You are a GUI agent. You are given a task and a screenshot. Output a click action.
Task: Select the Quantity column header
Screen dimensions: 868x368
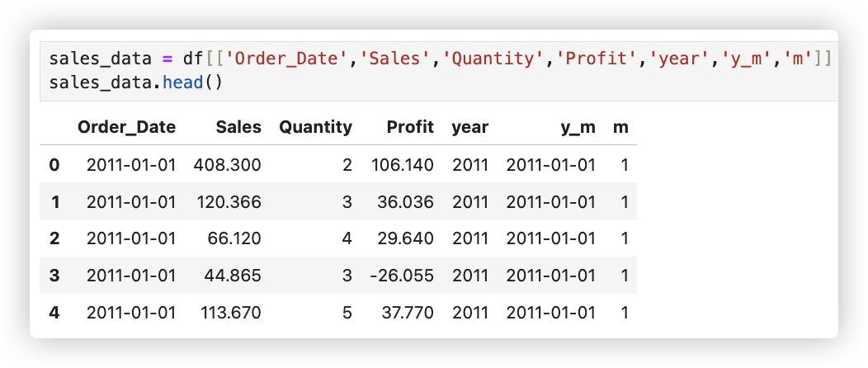tap(315, 127)
